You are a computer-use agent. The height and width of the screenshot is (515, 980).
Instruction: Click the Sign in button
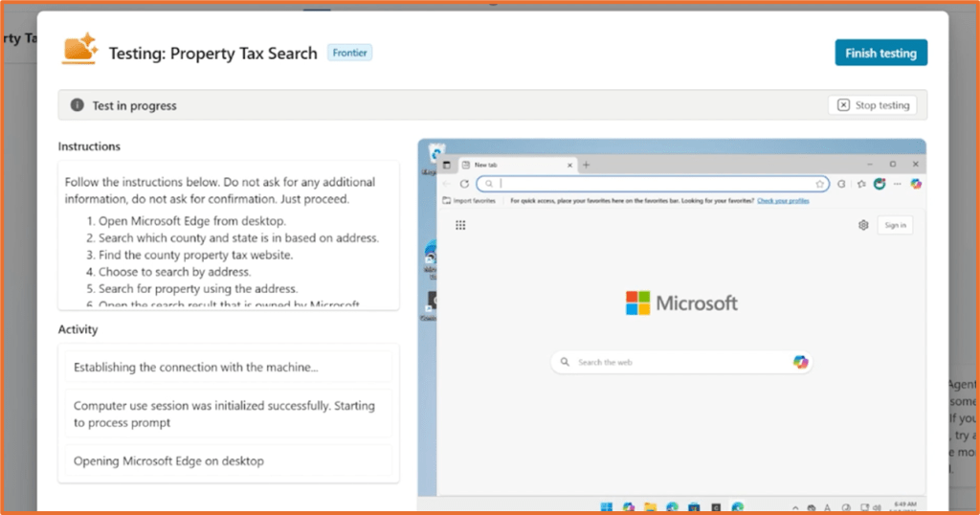tap(895, 225)
